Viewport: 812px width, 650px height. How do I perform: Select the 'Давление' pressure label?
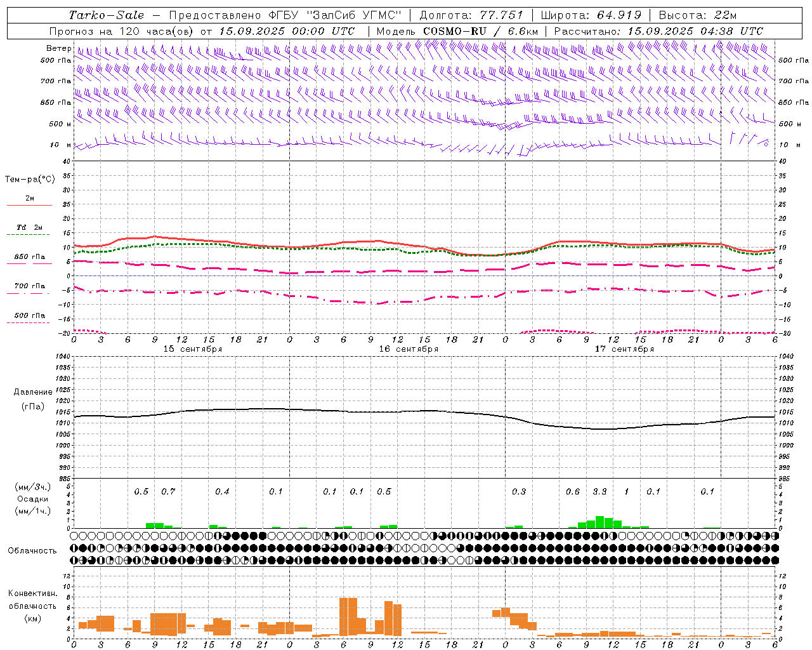click(x=32, y=392)
